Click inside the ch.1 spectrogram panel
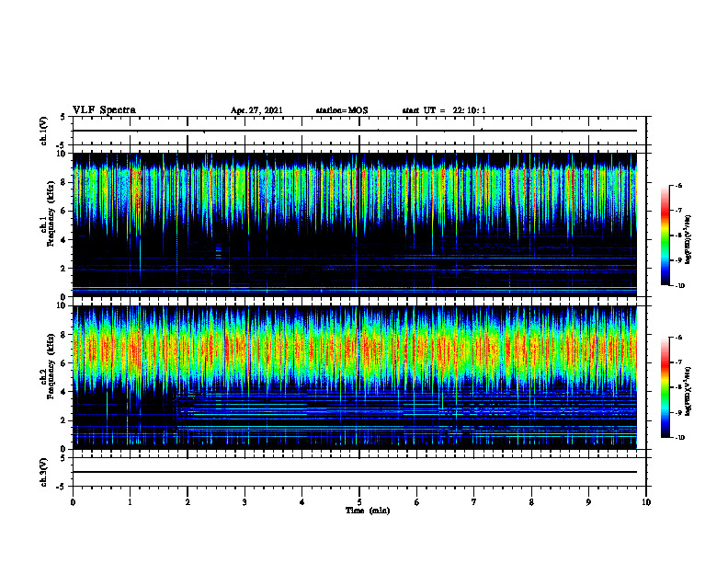Image resolution: width=728 pixels, height=563 pixels. 354,224
